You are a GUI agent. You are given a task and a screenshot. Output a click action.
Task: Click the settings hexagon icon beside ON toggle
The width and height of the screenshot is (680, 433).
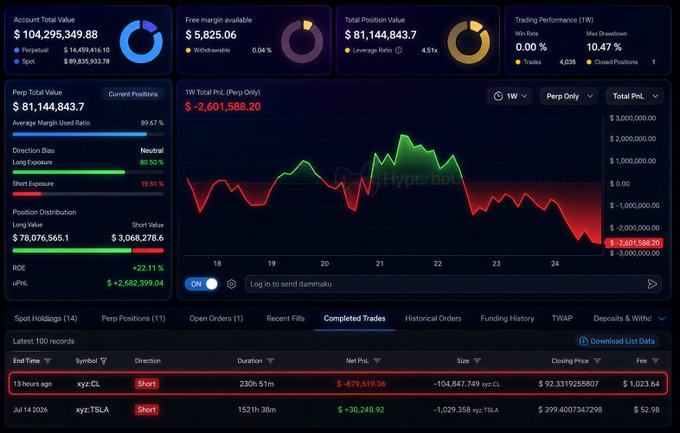coord(232,284)
